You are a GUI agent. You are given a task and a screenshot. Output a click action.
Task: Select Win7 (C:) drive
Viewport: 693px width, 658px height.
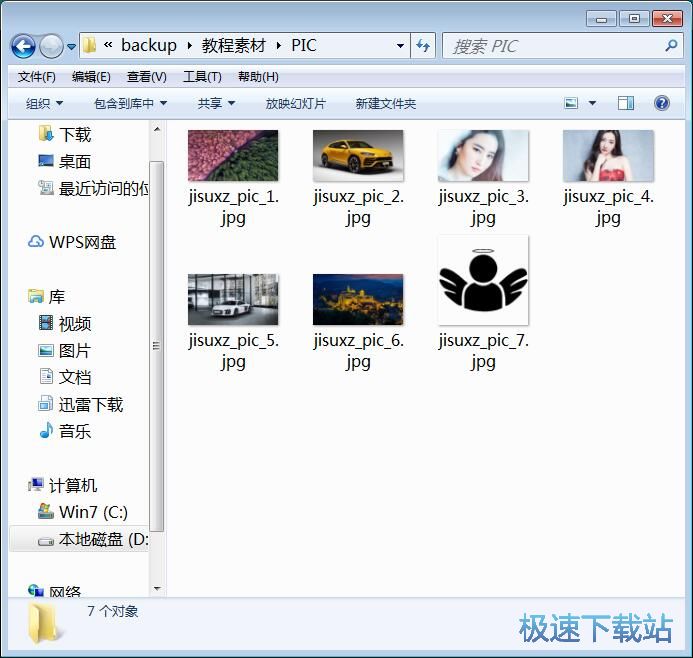[83, 512]
